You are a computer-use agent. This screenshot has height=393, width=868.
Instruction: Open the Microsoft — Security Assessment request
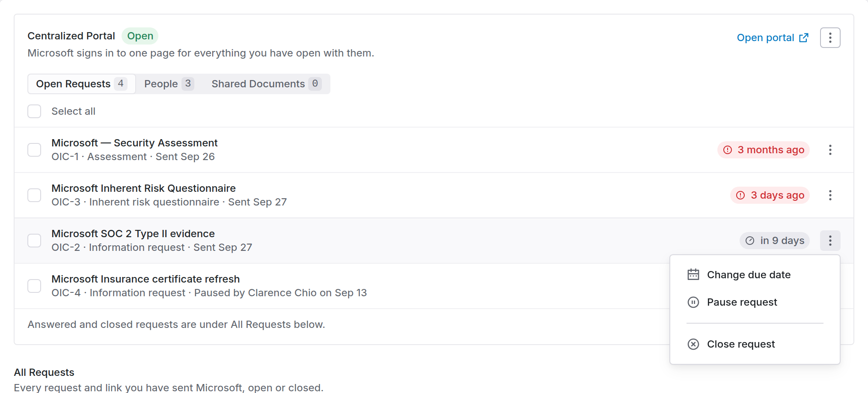[134, 143]
